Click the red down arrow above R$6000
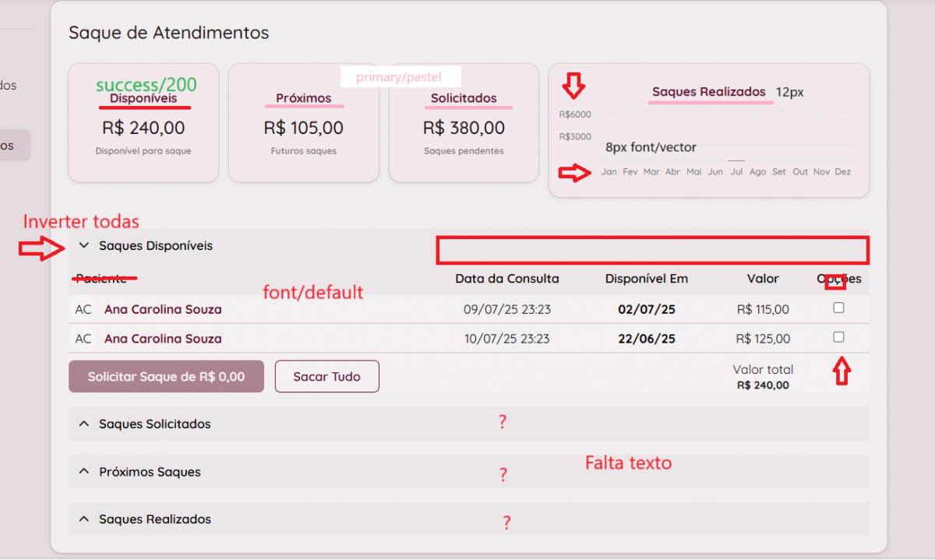The image size is (935, 560). (x=574, y=86)
